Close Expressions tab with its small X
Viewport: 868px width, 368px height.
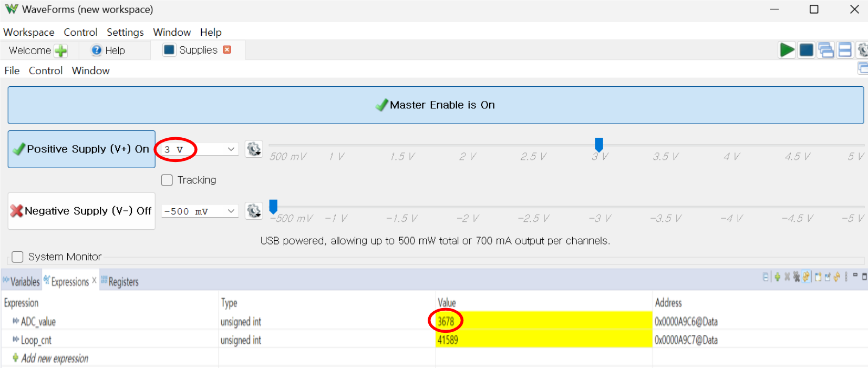(x=94, y=280)
